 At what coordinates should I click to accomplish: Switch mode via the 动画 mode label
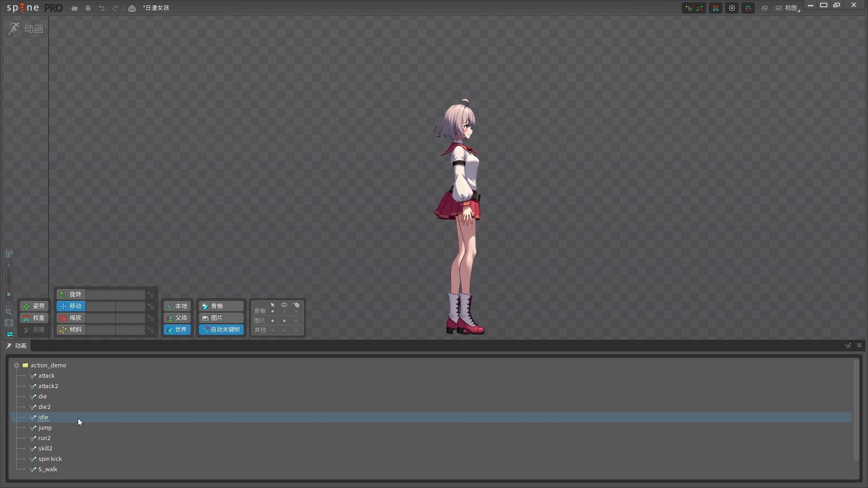[x=26, y=29]
